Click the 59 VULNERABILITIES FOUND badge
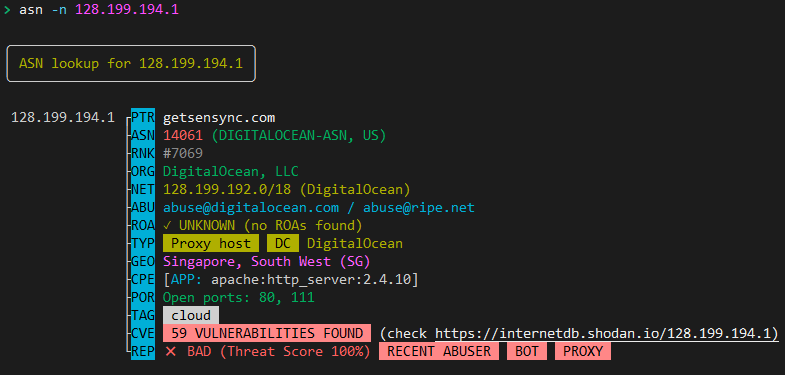Screen dimensions: 785x375 [267, 333]
